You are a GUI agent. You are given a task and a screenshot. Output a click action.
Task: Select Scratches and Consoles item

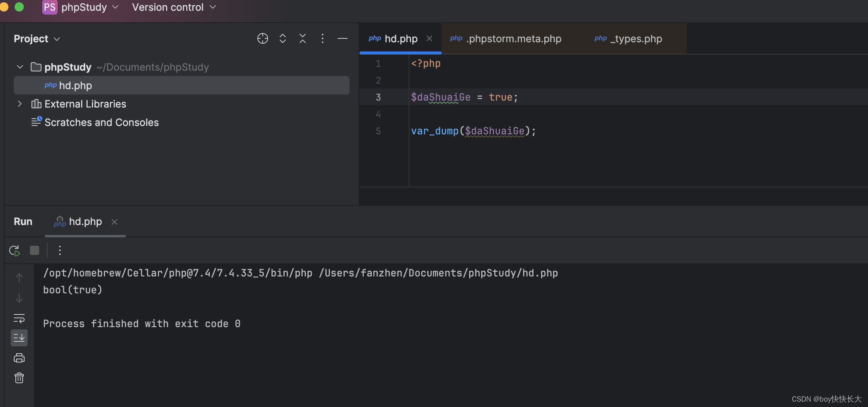point(101,122)
